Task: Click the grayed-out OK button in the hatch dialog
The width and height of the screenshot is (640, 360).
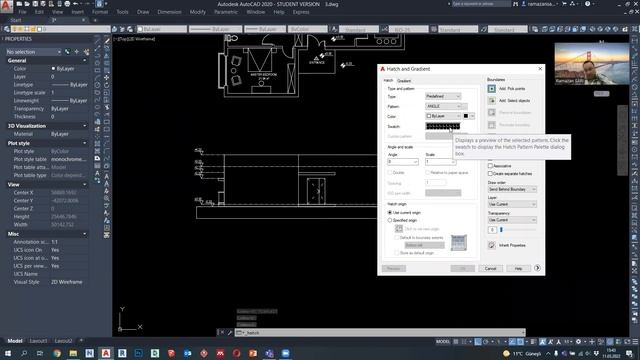Action: tap(462, 268)
